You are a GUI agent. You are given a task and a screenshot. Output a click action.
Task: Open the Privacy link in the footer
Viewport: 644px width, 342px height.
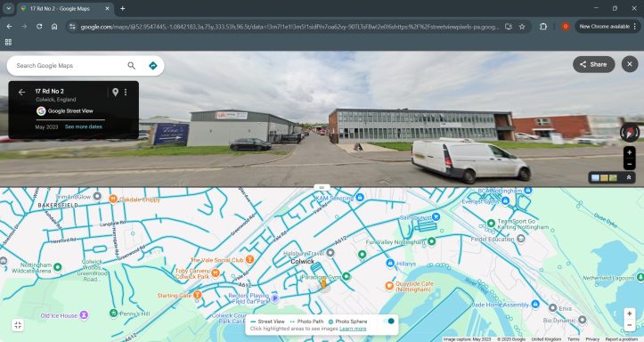592,339
